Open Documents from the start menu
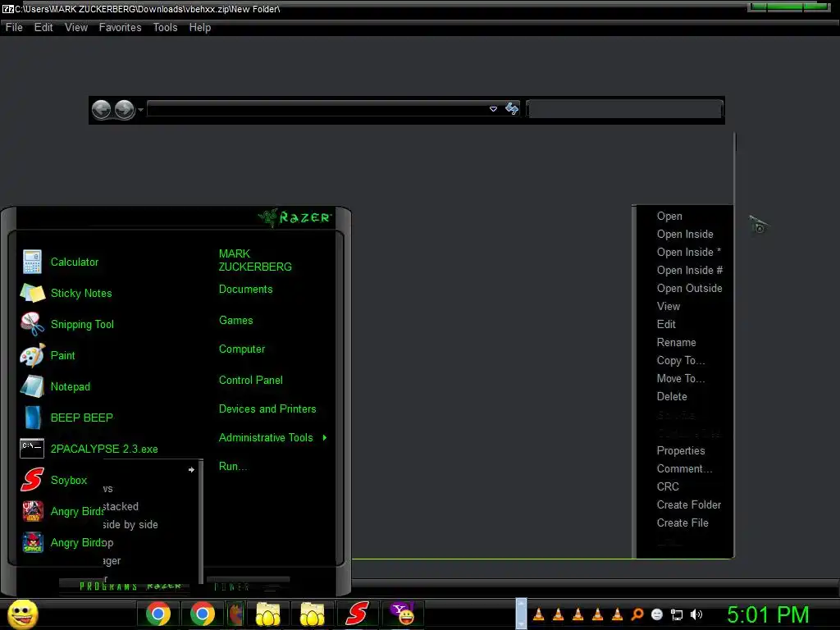840x630 pixels. pyautogui.click(x=245, y=290)
